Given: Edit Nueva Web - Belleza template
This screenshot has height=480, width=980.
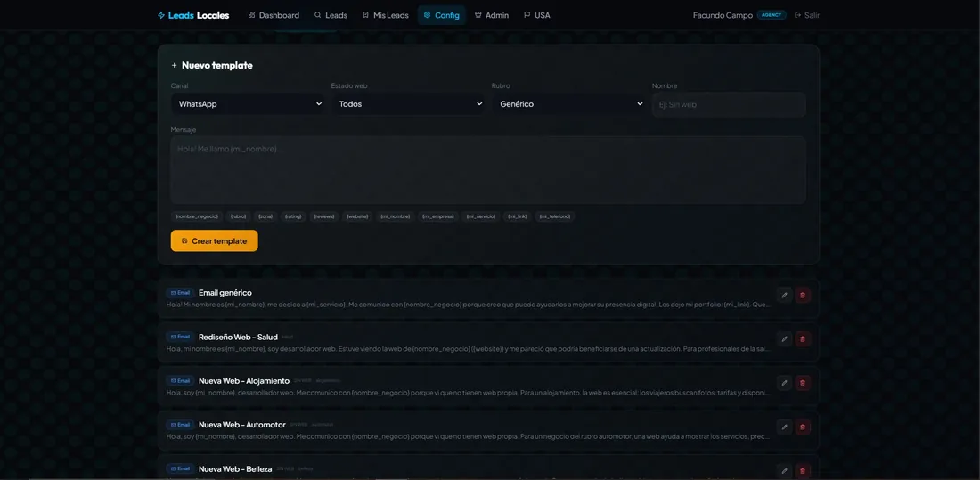Looking at the screenshot, I should point(784,470).
